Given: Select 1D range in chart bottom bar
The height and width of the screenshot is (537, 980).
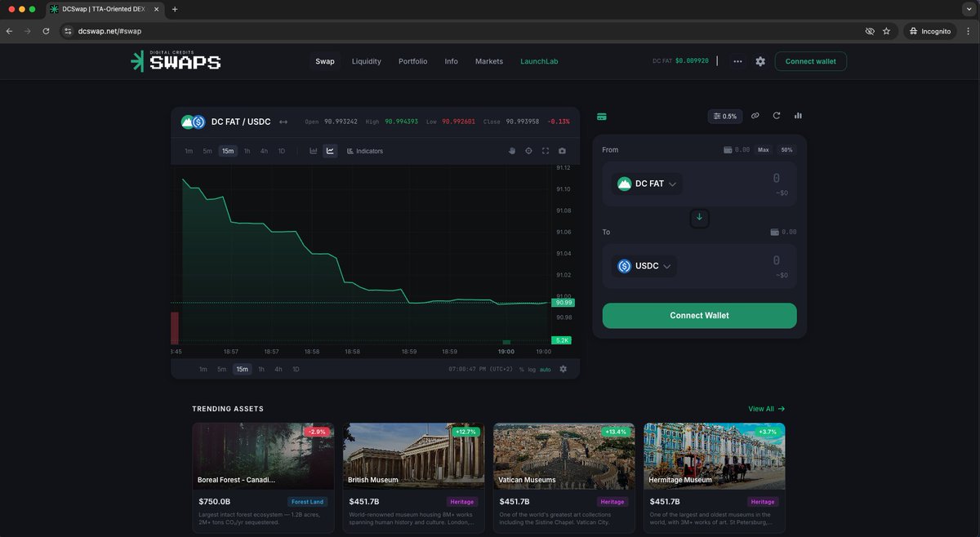Looking at the screenshot, I should [296, 369].
